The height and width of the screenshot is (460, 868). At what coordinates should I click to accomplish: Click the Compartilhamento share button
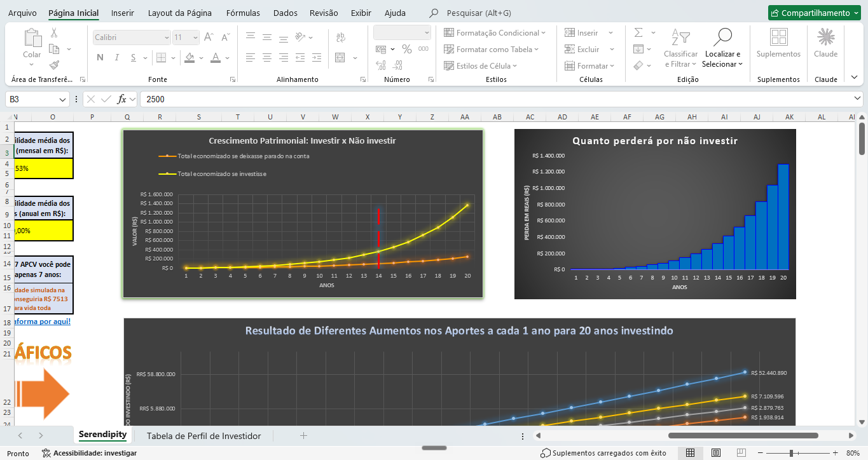coord(815,13)
